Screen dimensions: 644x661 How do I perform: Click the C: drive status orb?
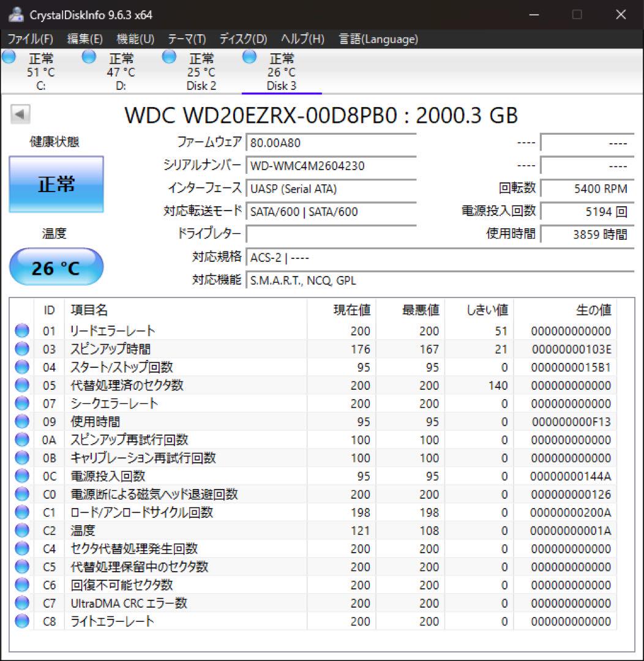click(x=9, y=56)
